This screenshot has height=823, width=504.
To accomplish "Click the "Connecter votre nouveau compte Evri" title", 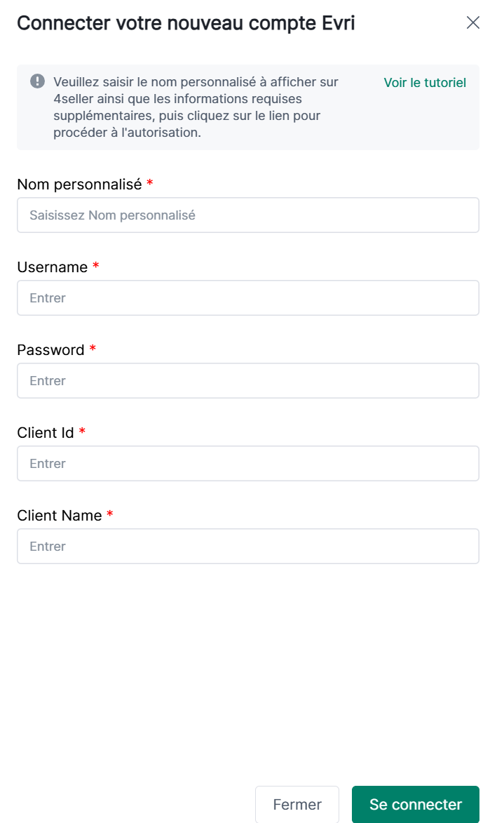I will tap(186, 23).
